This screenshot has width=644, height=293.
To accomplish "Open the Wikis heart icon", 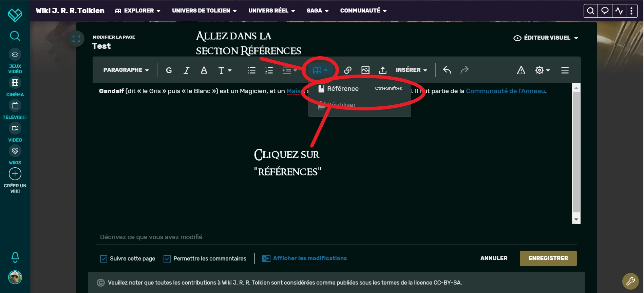I will [x=15, y=151].
